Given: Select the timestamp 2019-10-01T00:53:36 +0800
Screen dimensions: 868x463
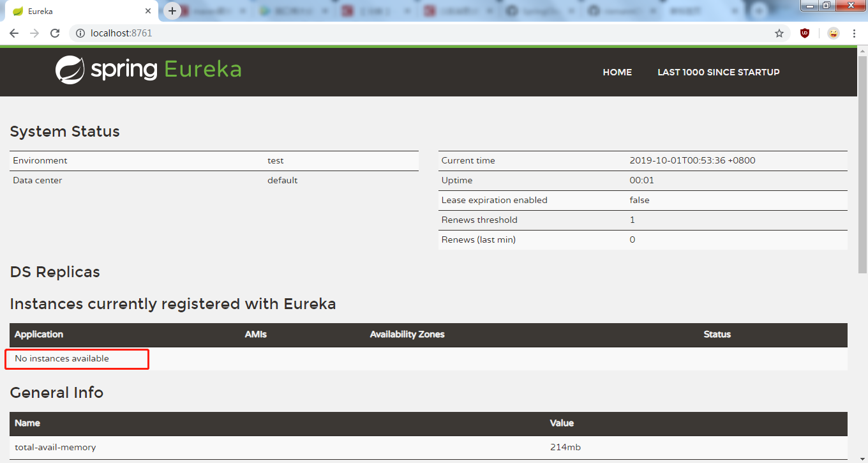Looking at the screenshot, I should pos(692,160).
